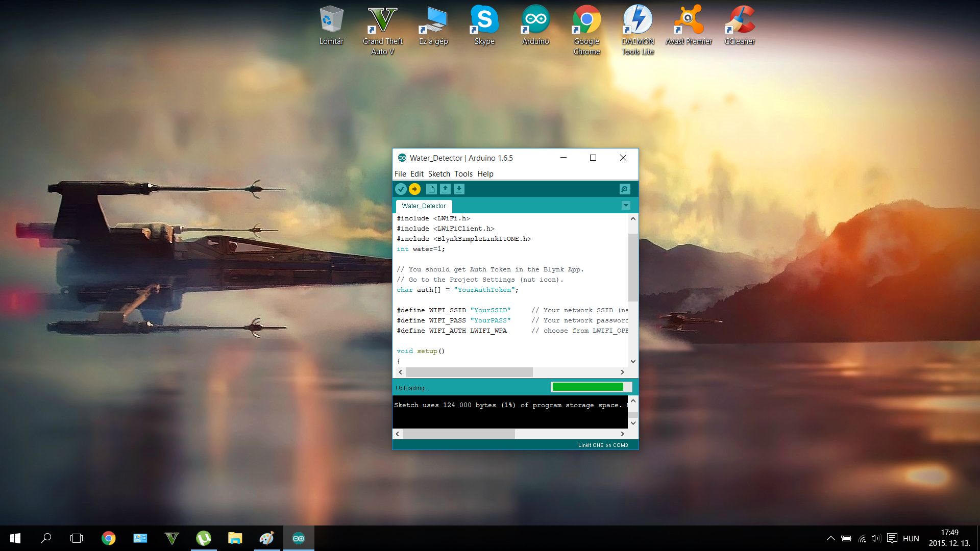Image resolution: width=980 pixels, height=551 pixels.
Task: Click the 'Uploading...' status label
Action: click(x=412, y=388)
